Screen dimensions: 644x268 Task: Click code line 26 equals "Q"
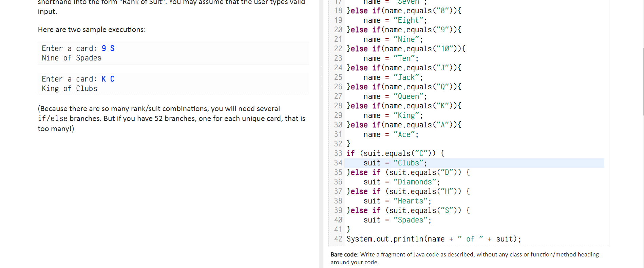coord(404,87)
